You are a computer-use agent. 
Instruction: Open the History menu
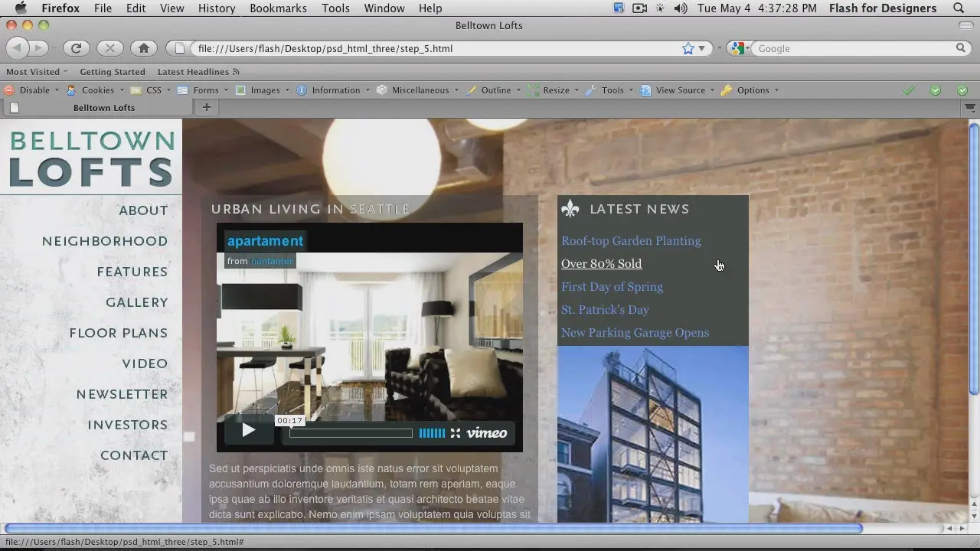click(217, 8)
